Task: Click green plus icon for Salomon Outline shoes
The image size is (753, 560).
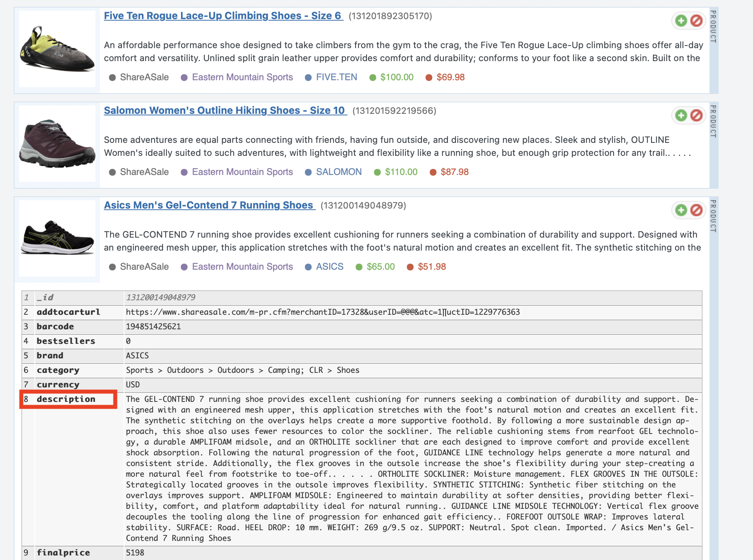Action: tap(681, 115)
